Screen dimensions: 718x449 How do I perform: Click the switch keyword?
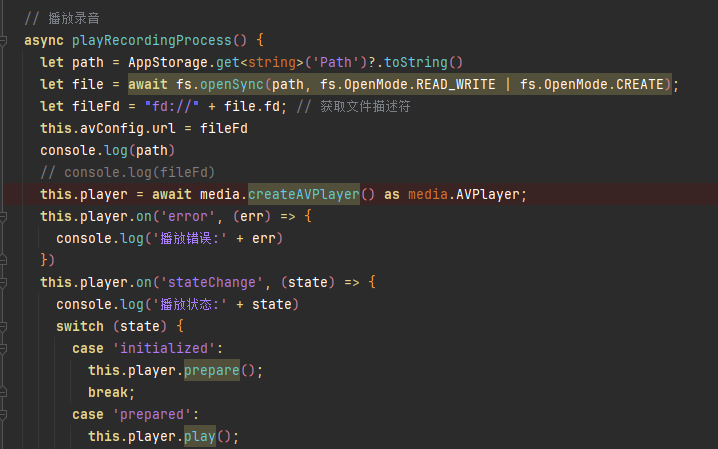click(79, 326)
